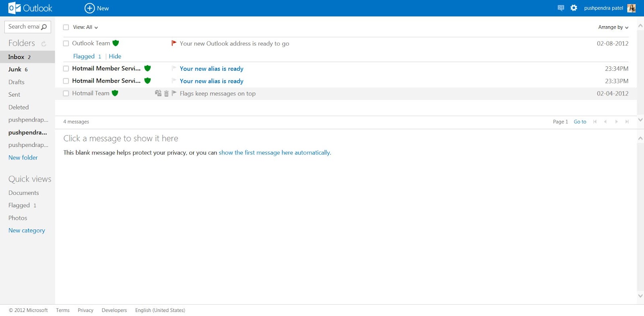644x316 pixels.
Task: Run search with the magnifying glass icon
Action: pyautogui.click(x=44, y=27)
